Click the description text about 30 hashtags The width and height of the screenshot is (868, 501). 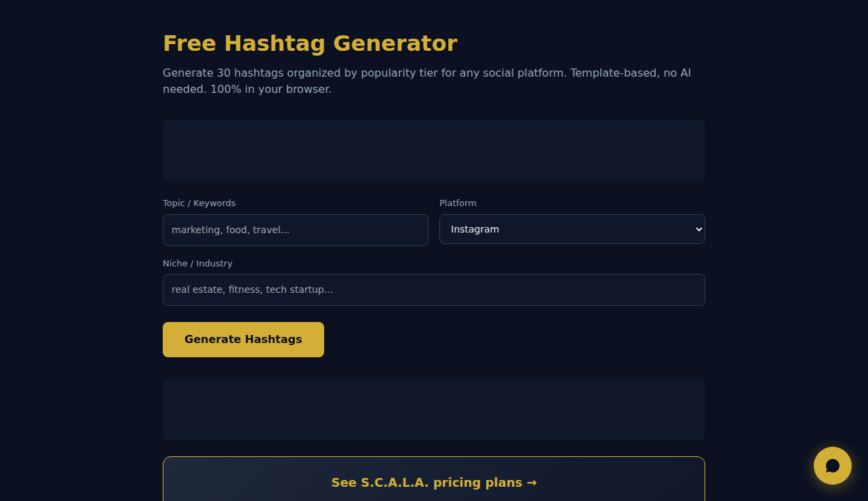pos(427,81)
